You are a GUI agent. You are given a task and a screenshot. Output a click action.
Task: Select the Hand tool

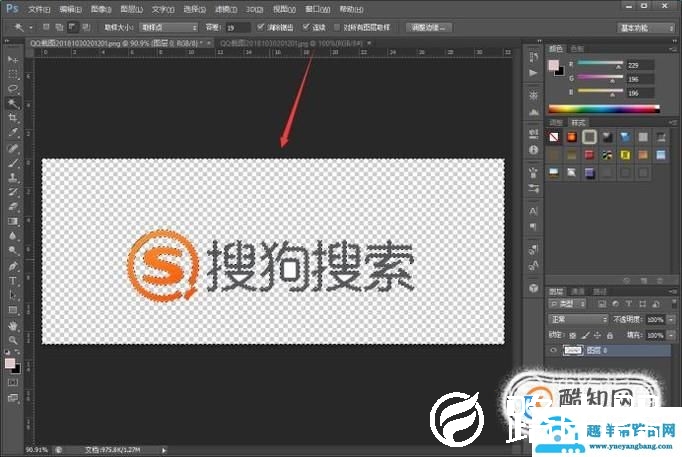(x=13, y=326)
